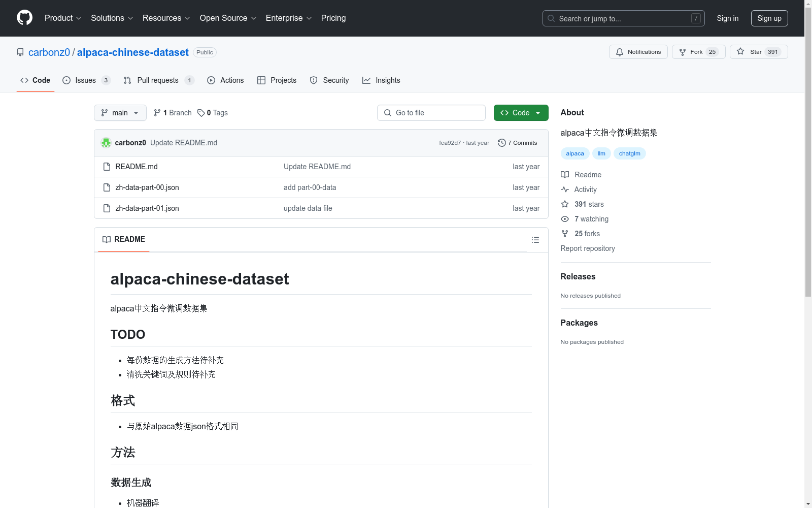
Task: Open the Security tab
Action: coord(329,80)
